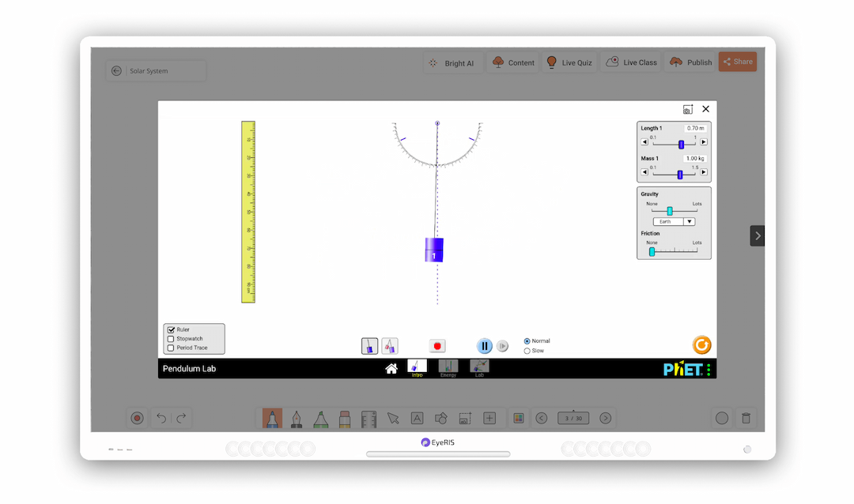Switch to the Lab tab
Screen dimensions: 854x504
pos(478,367)
